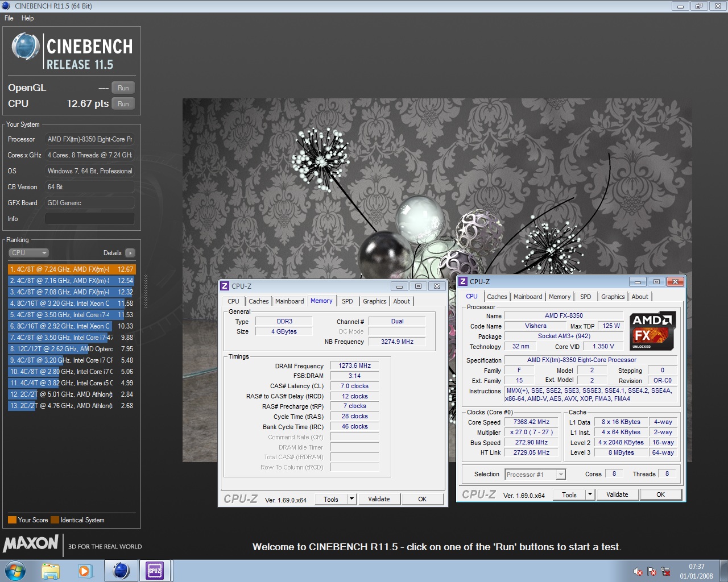This screenshot has height=582, width=728.
Task: Click the panel splitter handle beside ranking
Action: (x=146, y=291)
